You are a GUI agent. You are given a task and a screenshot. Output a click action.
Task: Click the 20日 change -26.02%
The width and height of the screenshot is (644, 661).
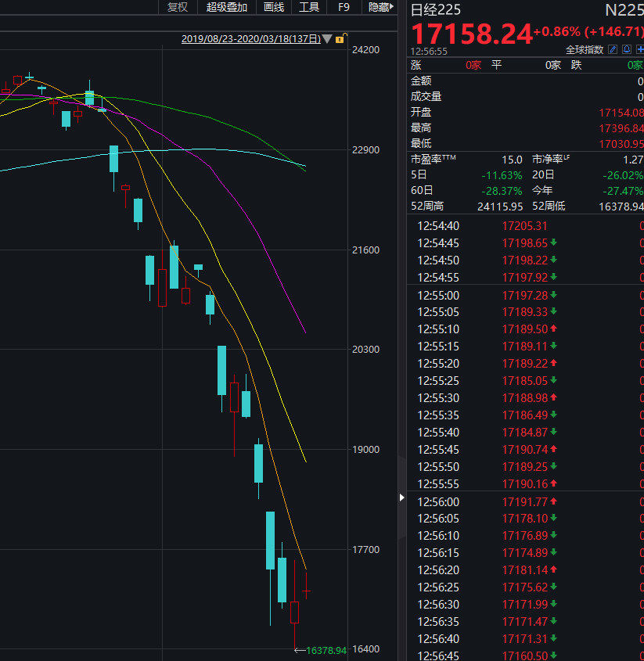[623, 175]
